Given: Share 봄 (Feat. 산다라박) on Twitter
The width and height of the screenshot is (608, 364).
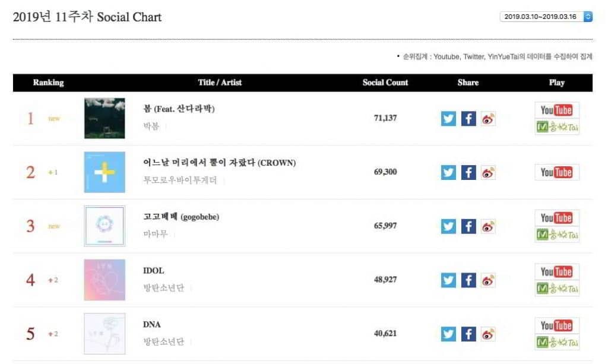Looking at the screenshot, I should click(x=449, y=118).
